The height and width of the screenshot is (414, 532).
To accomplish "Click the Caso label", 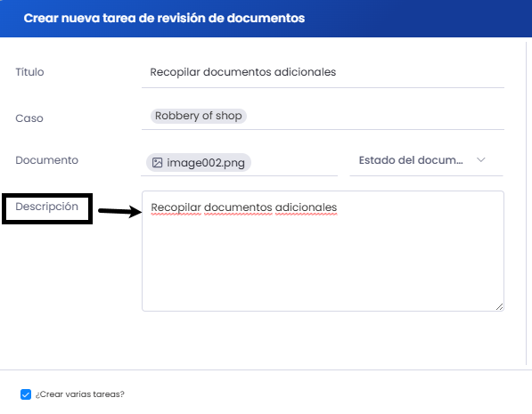I will pos(29,118).
